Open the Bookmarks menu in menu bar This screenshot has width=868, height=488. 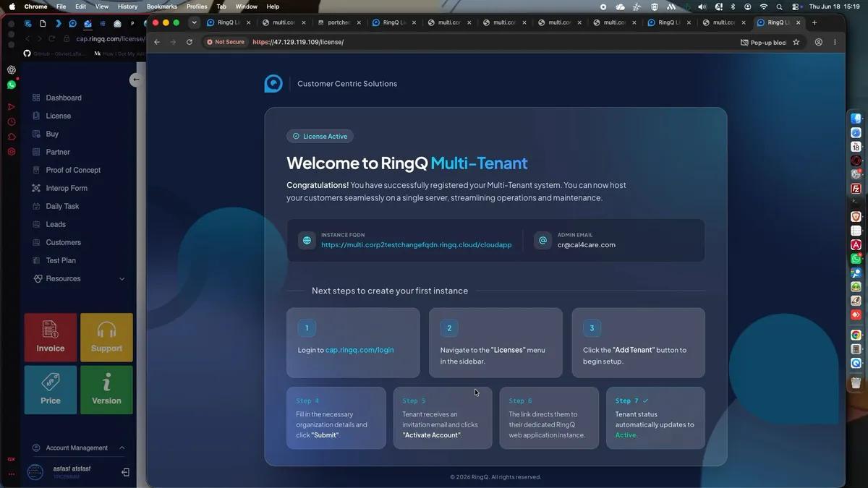pos(162,7)
